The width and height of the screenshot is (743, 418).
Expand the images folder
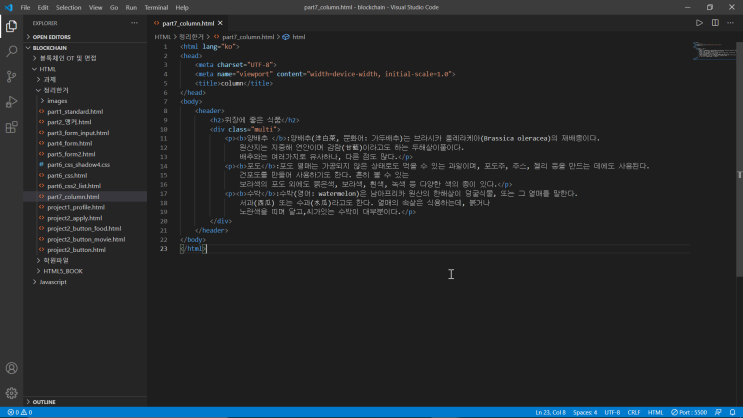coord(85,101)
